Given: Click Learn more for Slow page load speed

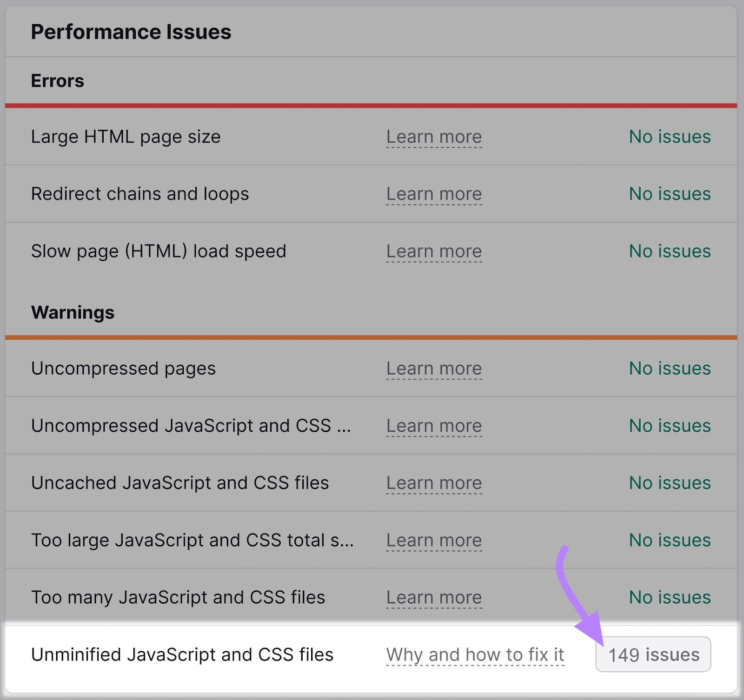Looking at the screenshot, I should coord(434,251).
